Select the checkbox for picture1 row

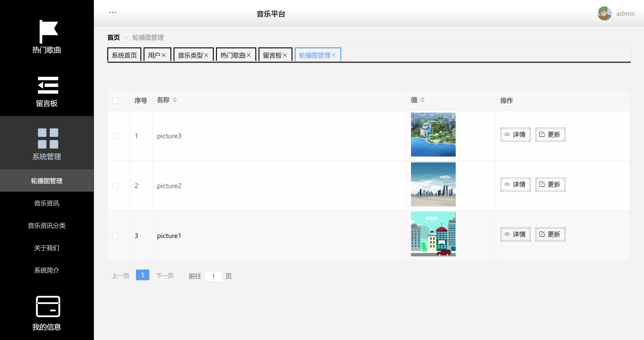pos(115,236)
